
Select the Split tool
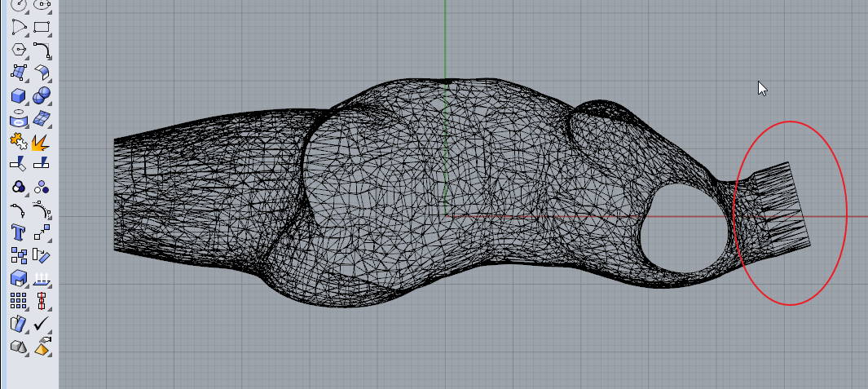[x=42, y=163]
